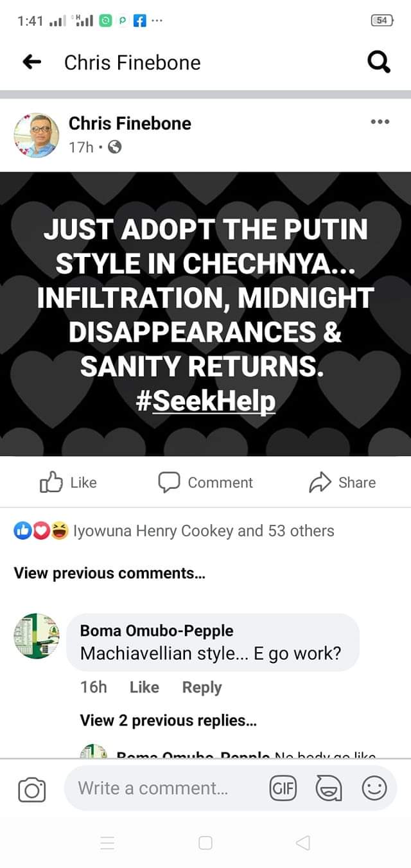
Task: Tap the back arrow icon
Action: 31,62
